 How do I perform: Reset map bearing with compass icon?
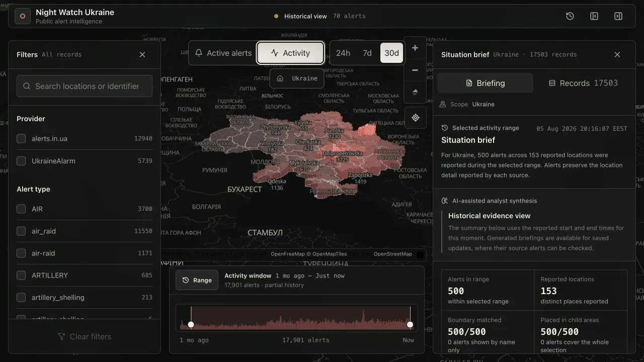[x=415, y=93]
